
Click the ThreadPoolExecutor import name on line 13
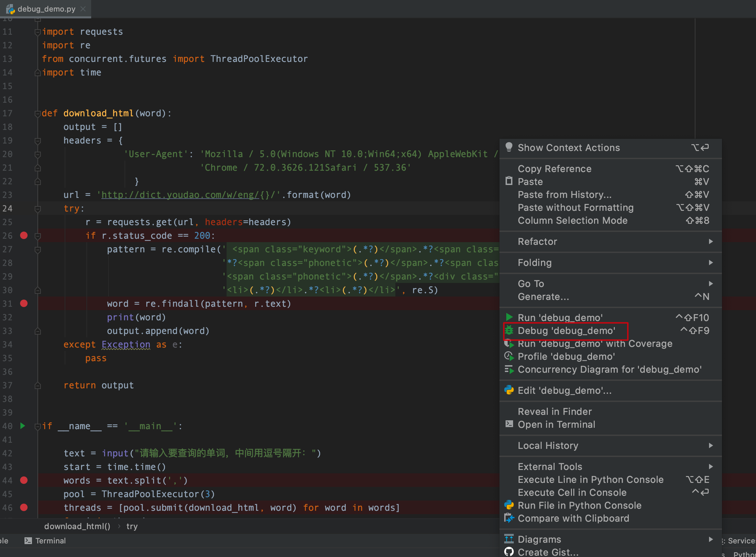(259, 59)
